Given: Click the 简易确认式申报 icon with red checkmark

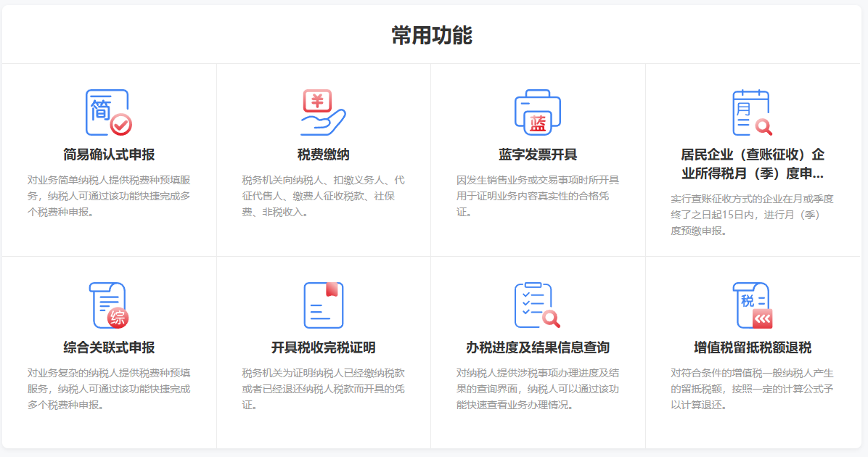Looking at the screenshot, I should (x=109, y=112).
